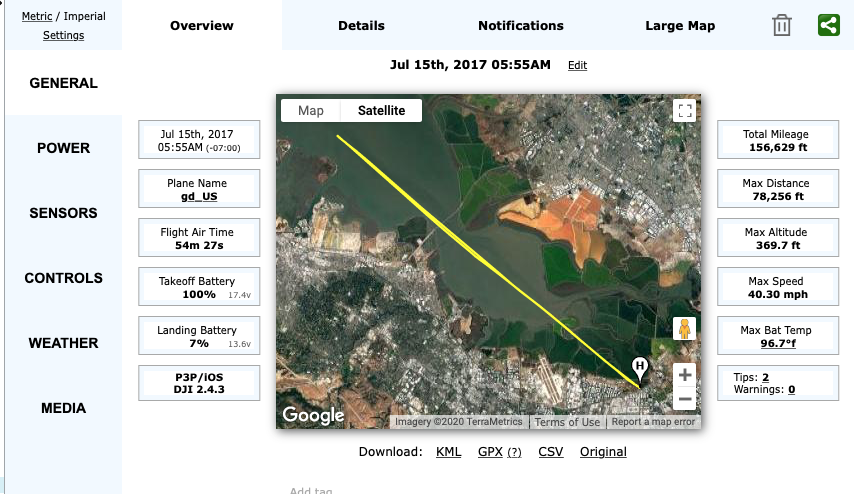Switch map view to Satellite
854x494 pixels.
pos(381,111)
